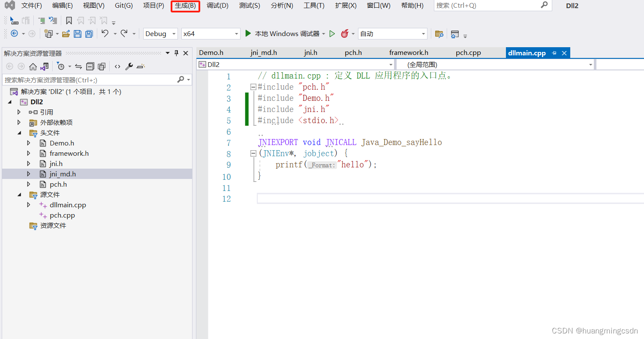
Task: Open the 文件(F) menu
Action: pos(32,6)
